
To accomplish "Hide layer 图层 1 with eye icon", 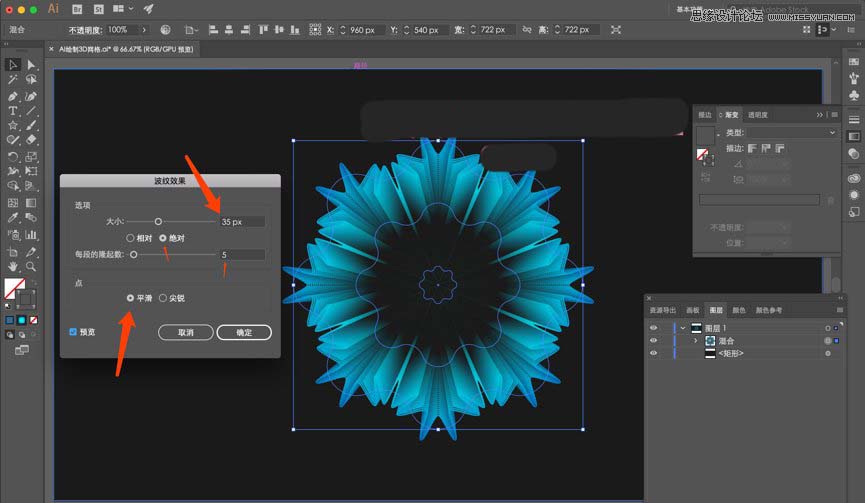I will click(x=653, y=328).
